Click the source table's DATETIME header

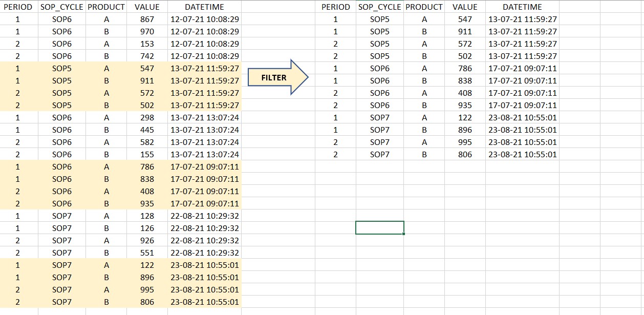click(x=204, y=7)
